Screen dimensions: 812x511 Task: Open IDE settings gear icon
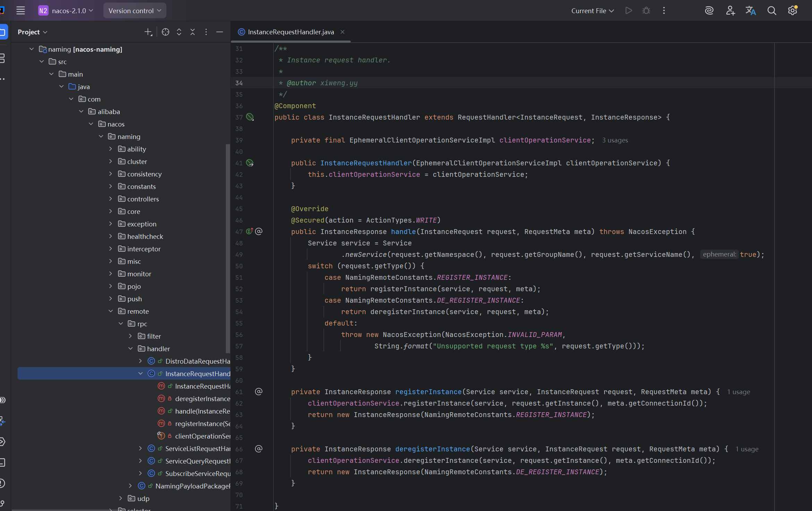tap(793, 11)
